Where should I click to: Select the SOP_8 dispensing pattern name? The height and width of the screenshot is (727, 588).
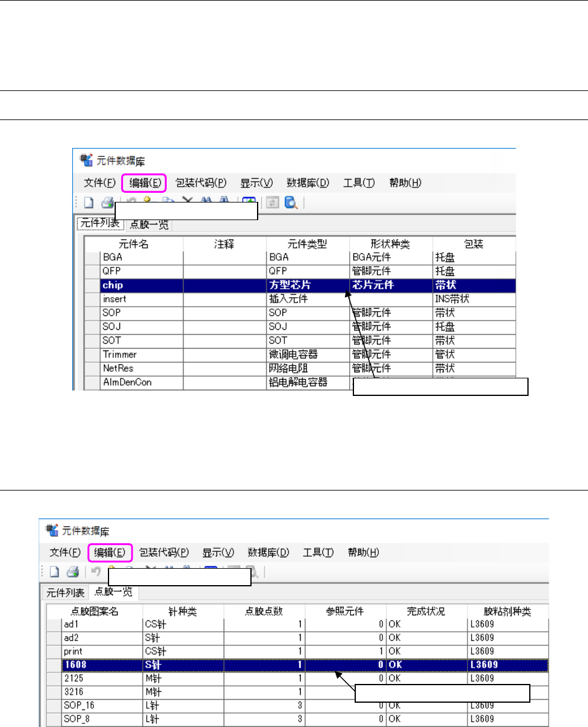coord(102,719)
